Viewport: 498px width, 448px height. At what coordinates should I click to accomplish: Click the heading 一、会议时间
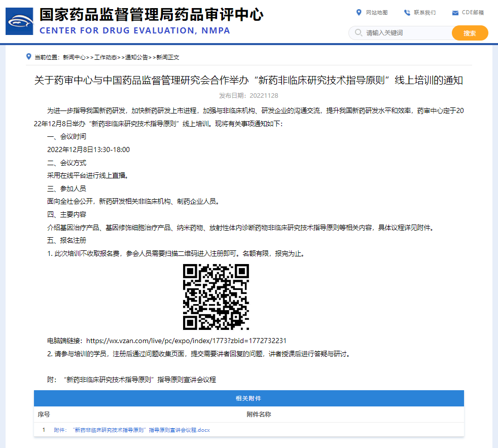pos(67,136)
